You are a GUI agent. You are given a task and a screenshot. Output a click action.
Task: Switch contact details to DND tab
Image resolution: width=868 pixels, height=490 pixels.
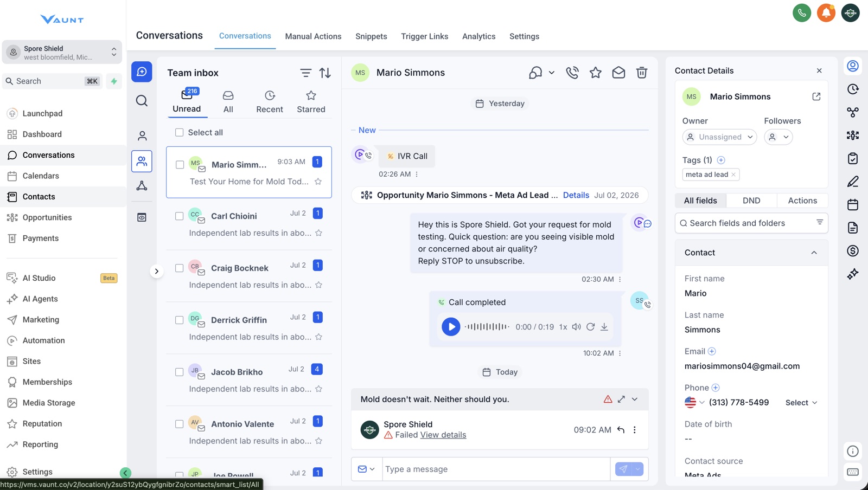751,201
